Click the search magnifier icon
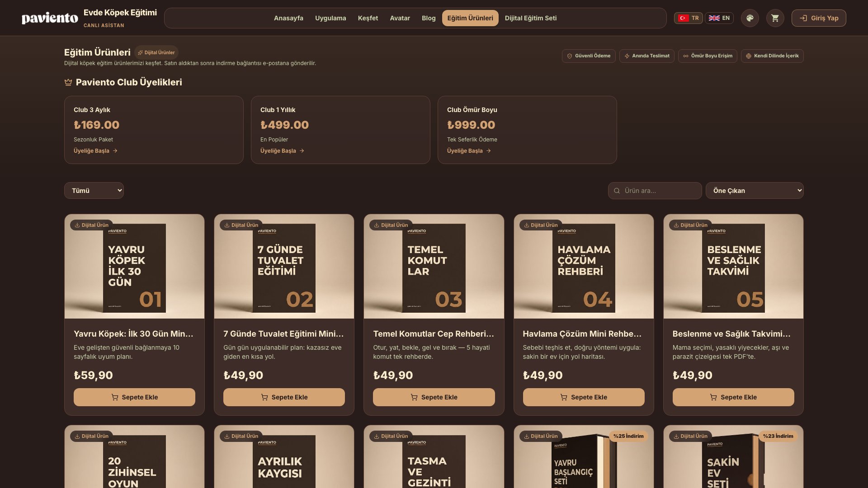This screenshot has width=868, height=488. coord(617,191)
